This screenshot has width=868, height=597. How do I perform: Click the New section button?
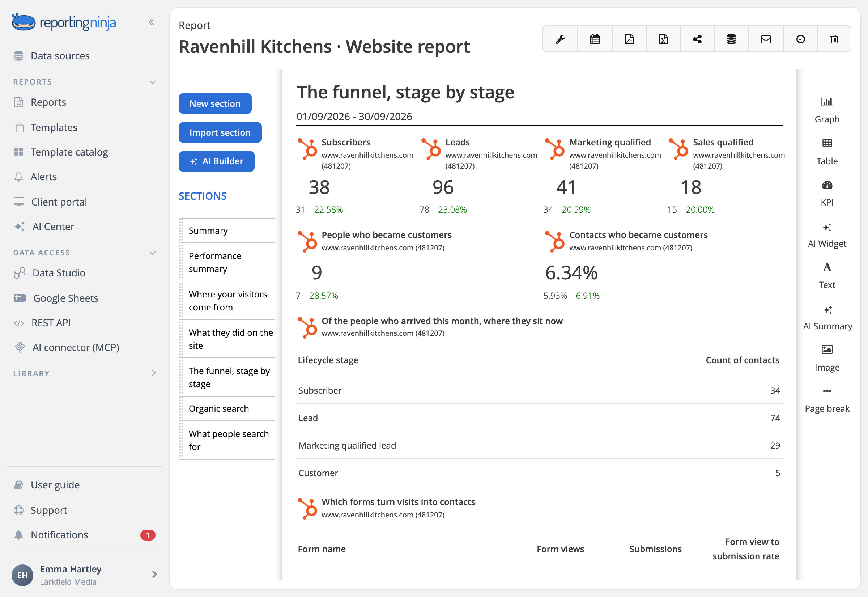tap(215, 103)
